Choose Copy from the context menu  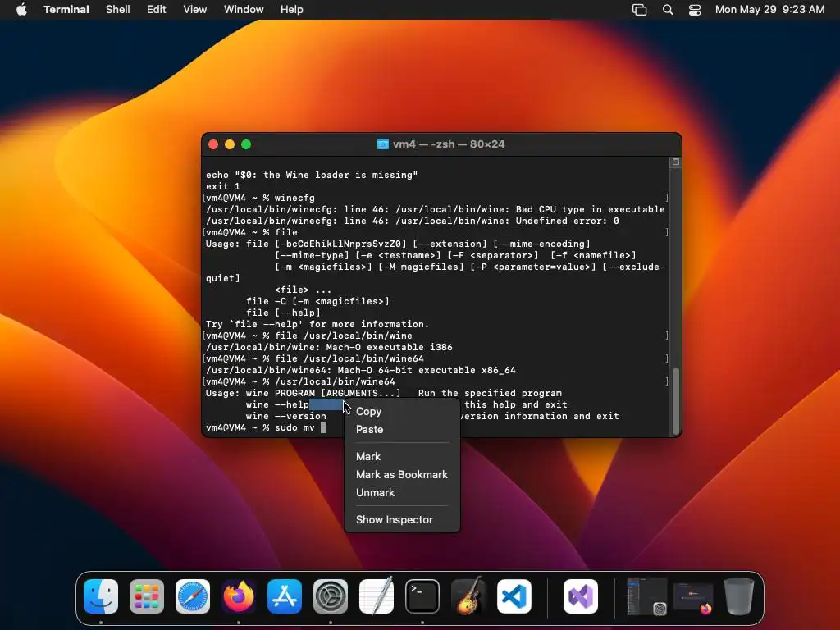[402, 412]
